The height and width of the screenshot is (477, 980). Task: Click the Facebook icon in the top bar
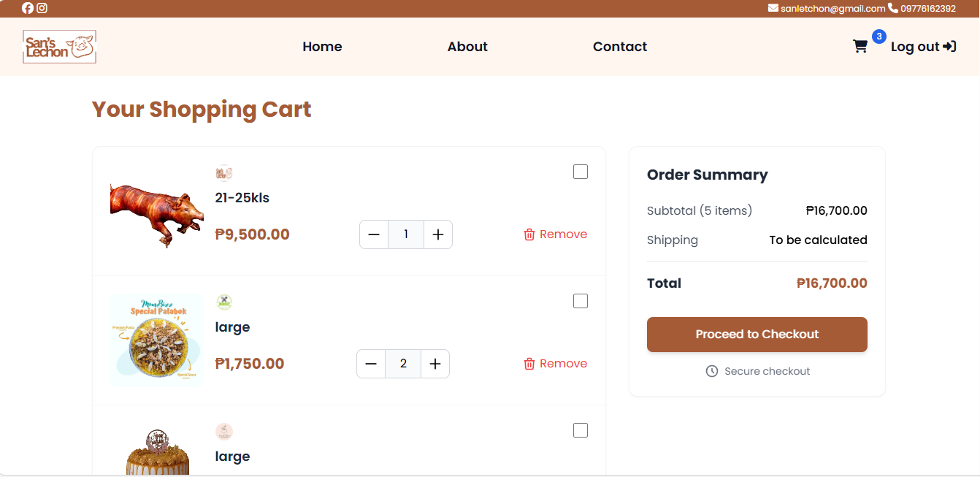[27, 8]
